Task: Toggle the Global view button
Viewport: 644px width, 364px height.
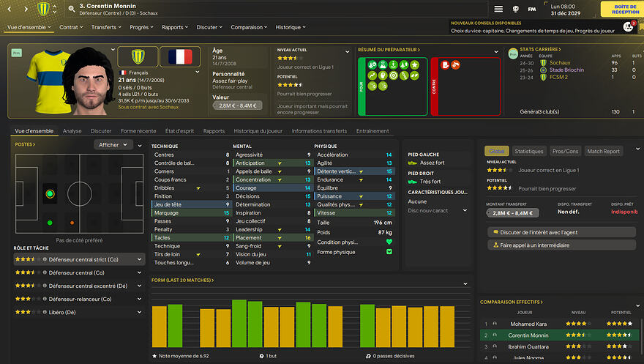Action: pyautogui.click(x=495, y=151)
